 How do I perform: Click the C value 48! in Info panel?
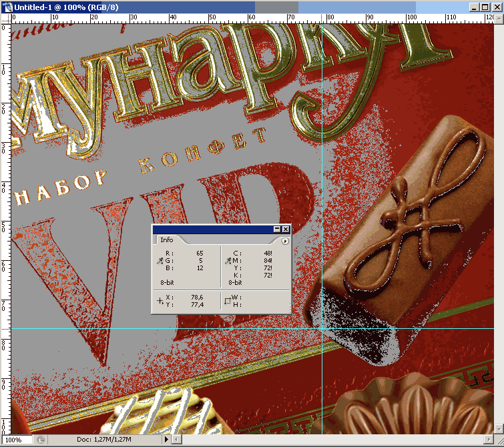(x=268, y=254)
